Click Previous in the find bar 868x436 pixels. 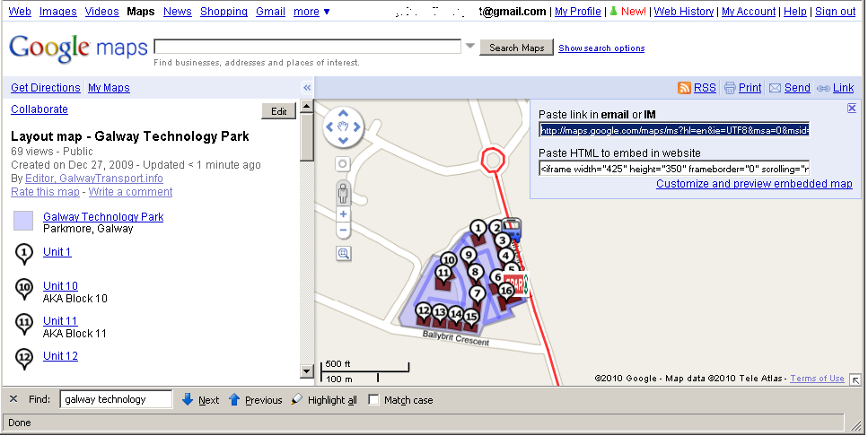[x=255, y=400]
